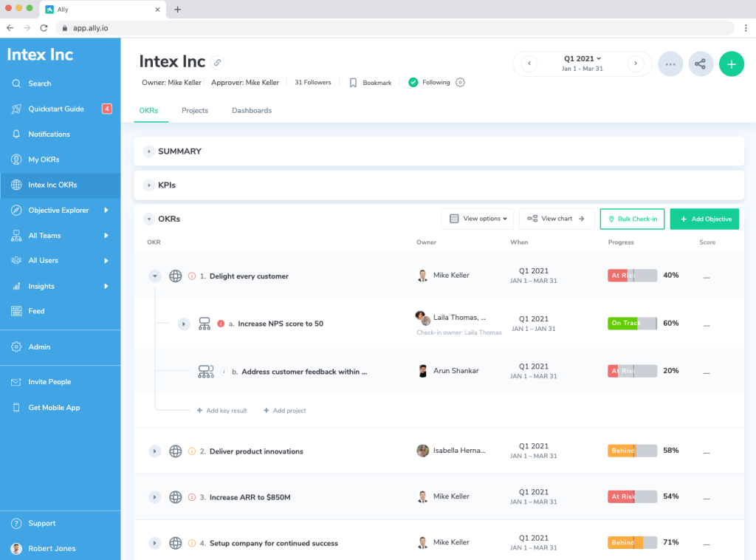Click the Bulk Check-in button
Image resolution: width=756 pixels, height=560 pixels.
pyautogui.click(x=633, y=219)
